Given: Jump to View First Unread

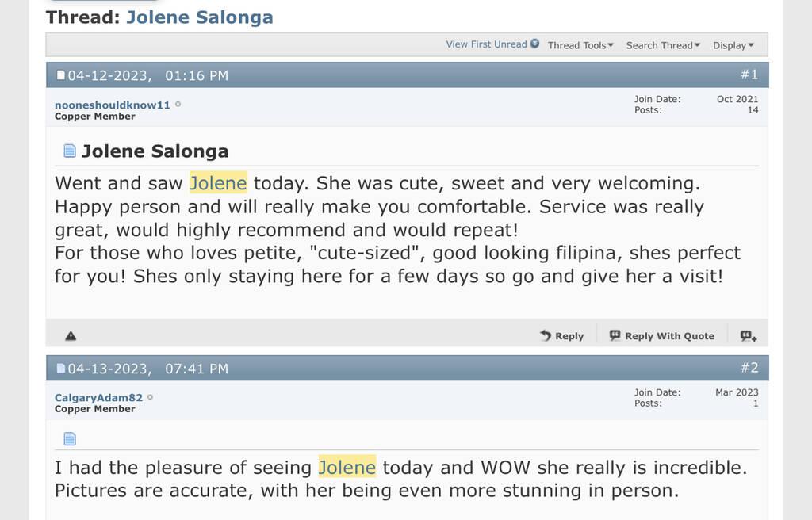Looking at the screenshot, I should coord(486,44).
